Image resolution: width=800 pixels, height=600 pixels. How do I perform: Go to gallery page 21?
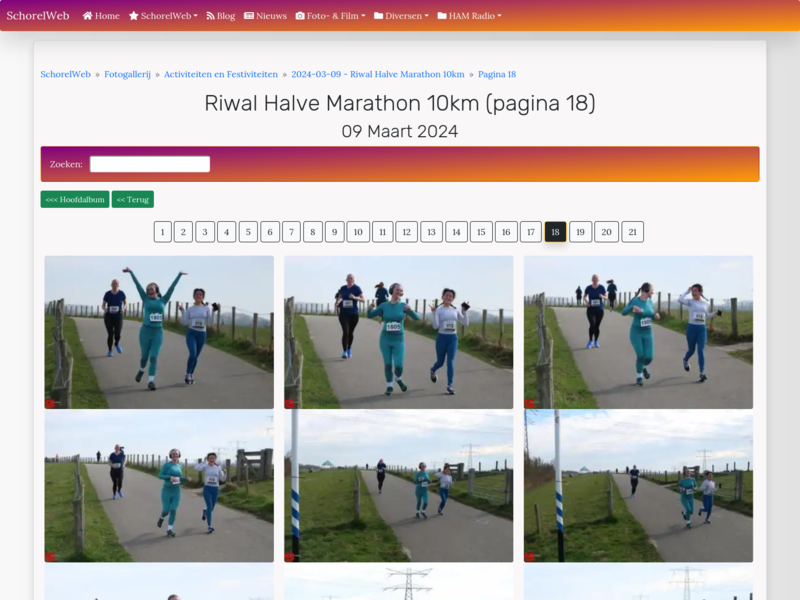[x=633, y=232]
